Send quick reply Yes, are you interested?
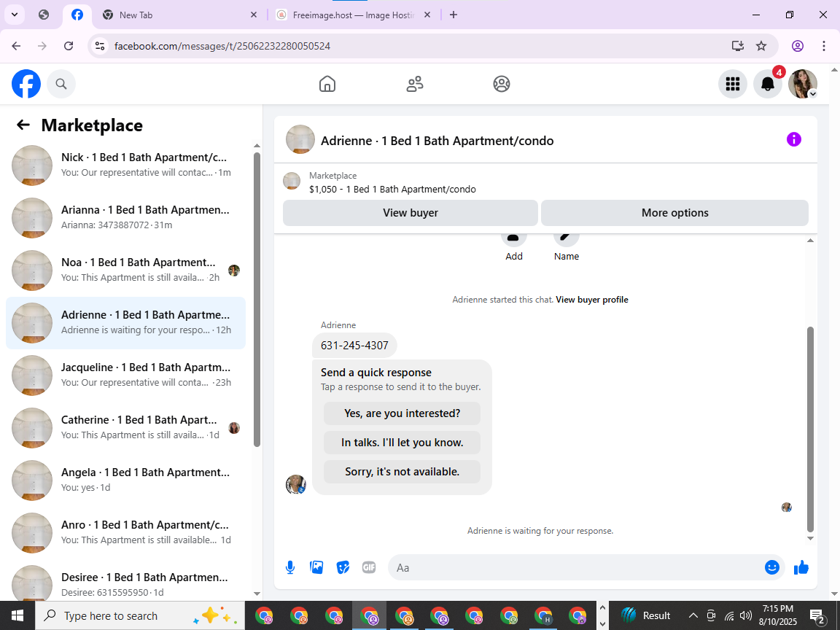Screen dimensions: 840x630 [402, 413]
